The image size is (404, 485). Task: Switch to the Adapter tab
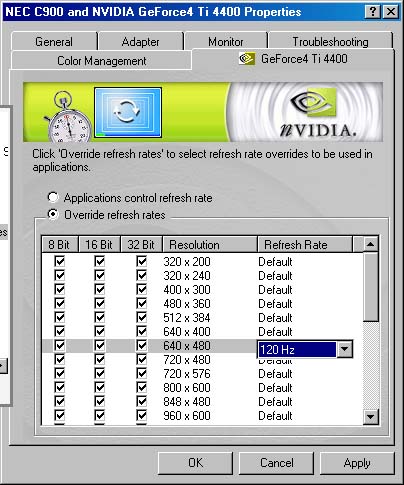140,42
